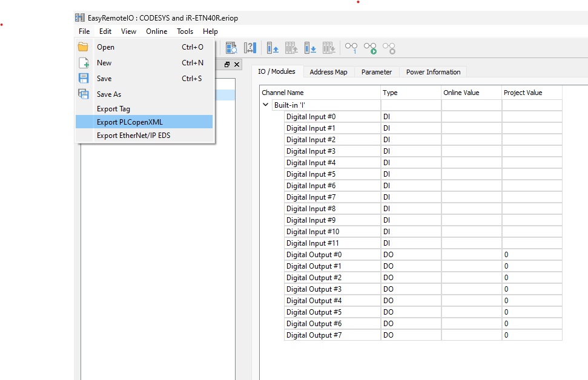The width and height of the screenshot is (588, 380).
Task: Select the Digital Input #5 row
Action: 423,174
